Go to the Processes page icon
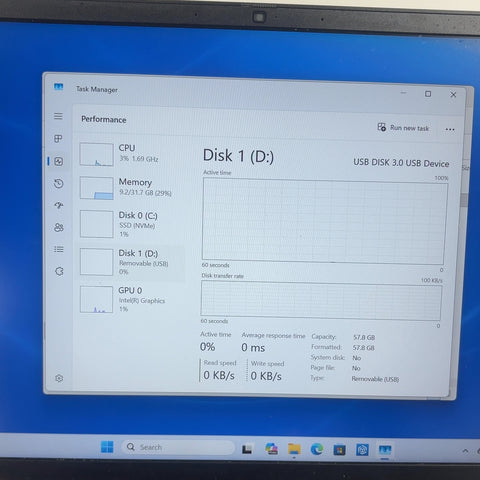The width and height of the screenshot is (480, 480). 58,138
